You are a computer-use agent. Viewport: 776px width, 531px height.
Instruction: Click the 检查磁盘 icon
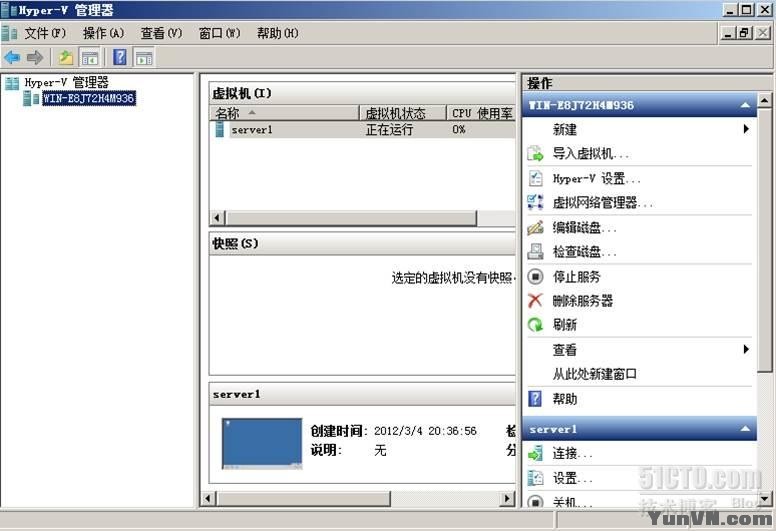pos(535,251)
